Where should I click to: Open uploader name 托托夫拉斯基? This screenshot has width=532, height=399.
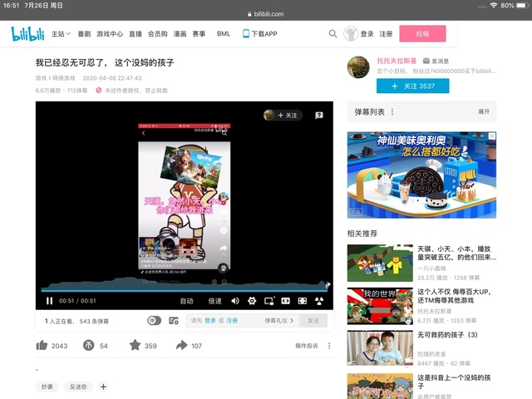coord(397,61)
